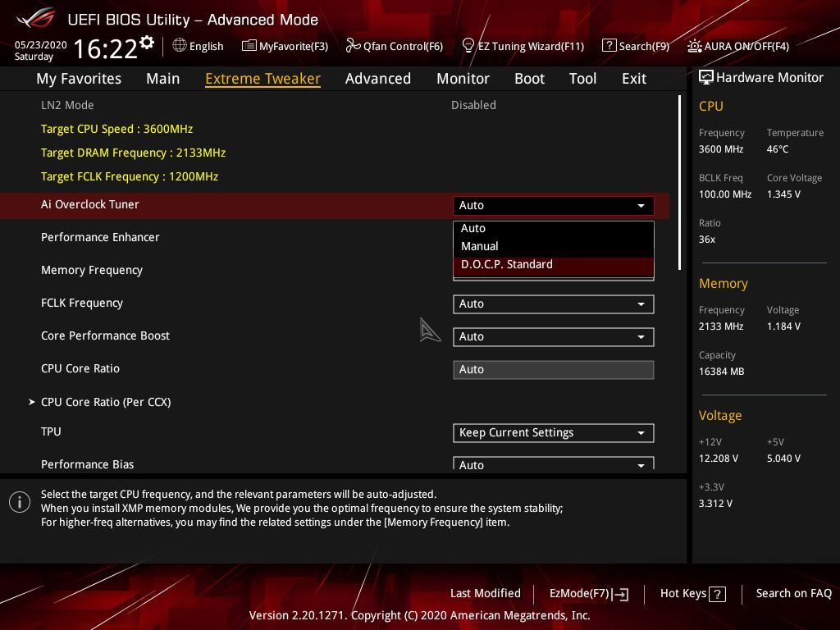Click Target DRAM Frequency : 2133MHz text

point(134,153)
